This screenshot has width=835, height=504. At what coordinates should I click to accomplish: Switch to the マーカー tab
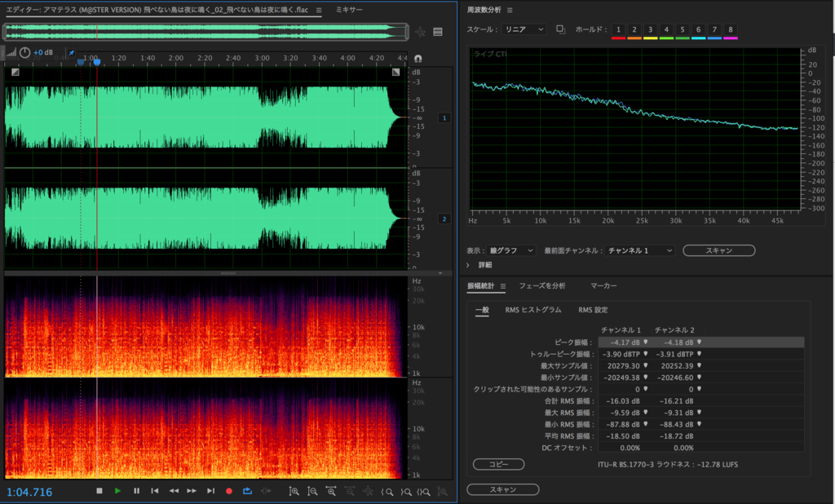(x=603, y=285)
